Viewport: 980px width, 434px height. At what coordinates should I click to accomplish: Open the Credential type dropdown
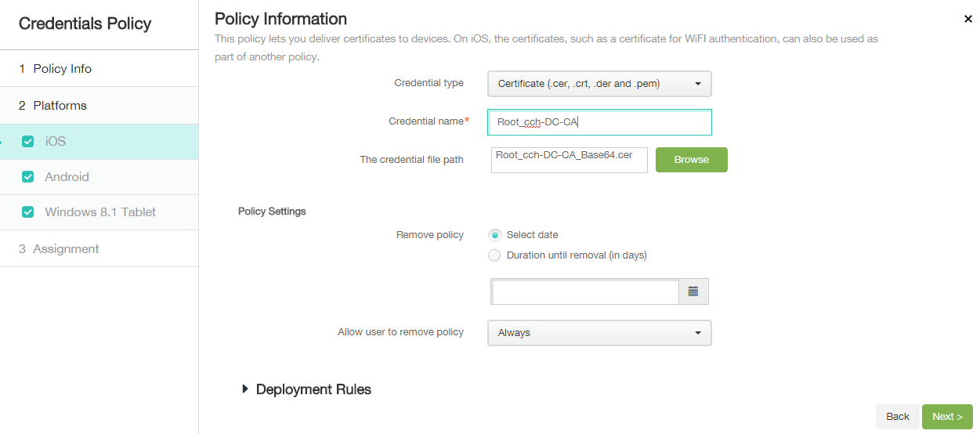(599, 84)
